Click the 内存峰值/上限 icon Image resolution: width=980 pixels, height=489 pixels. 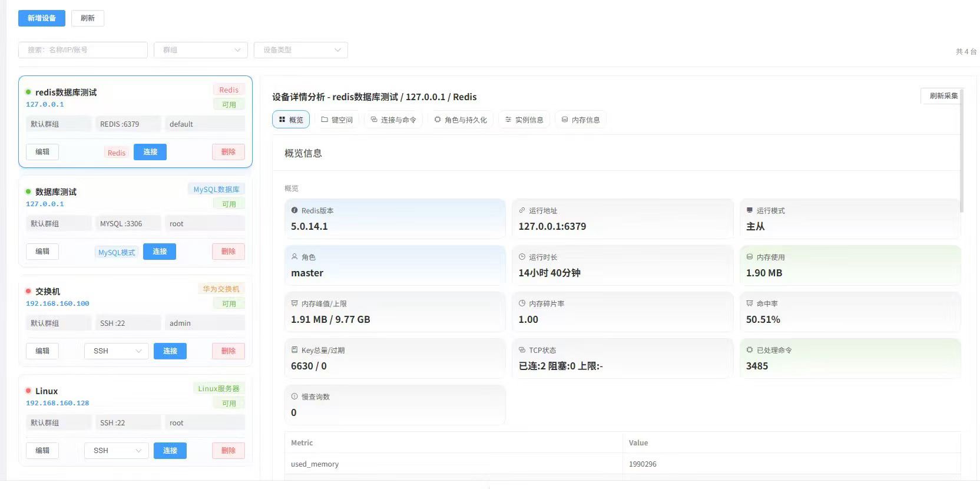pyautogui.click(x=294, y=303)
